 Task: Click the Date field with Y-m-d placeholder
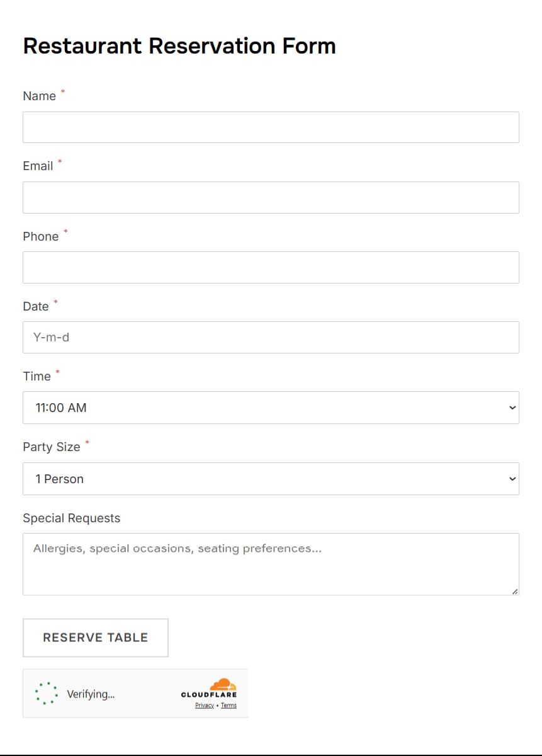[x=271, y=337]
